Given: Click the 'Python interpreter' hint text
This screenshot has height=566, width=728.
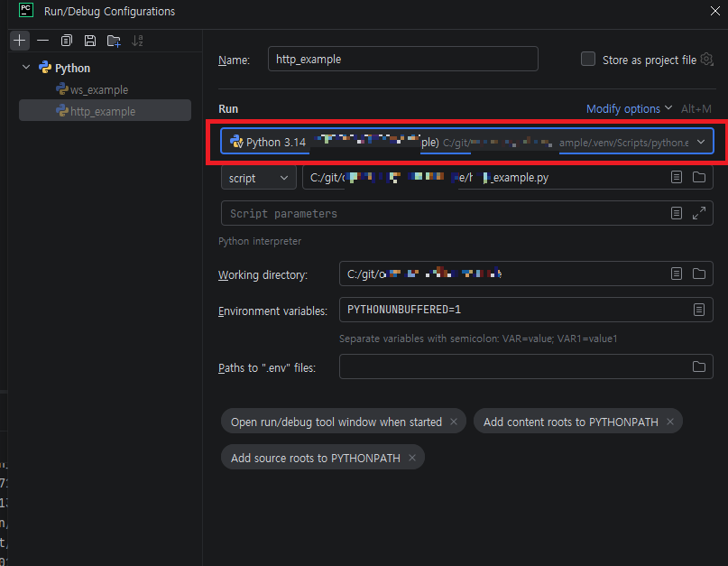Looking at the screenshot, I should (260, 241).
